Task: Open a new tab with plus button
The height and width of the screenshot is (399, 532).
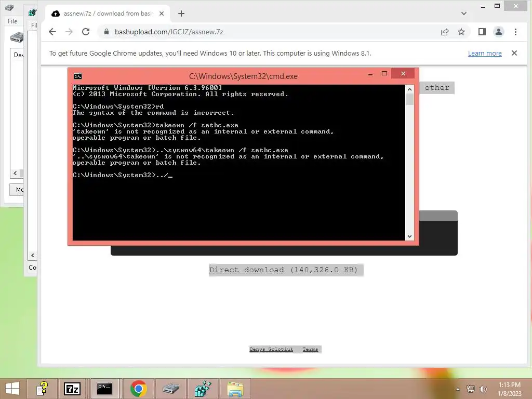Action: pos(181,14)
